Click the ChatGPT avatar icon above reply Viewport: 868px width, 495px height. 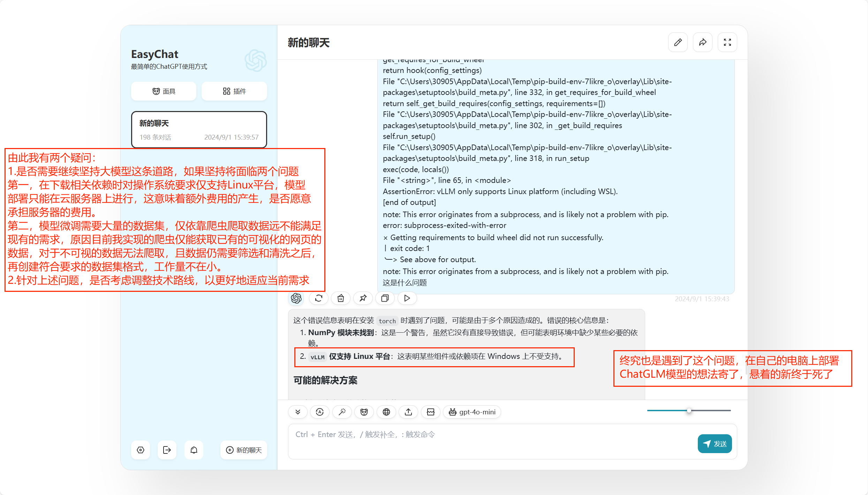coord(296,298)
